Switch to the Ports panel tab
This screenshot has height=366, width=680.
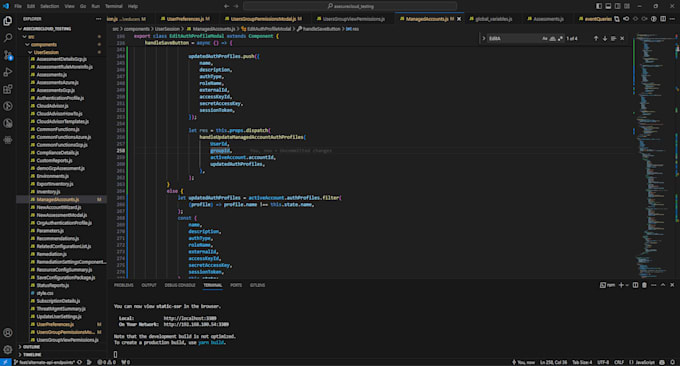pyautogui.click(x=236, y=285)
